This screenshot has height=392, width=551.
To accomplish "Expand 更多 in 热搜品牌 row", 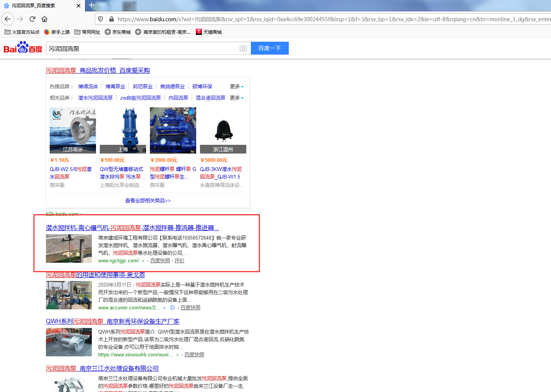I will click(x=237, y=86).
